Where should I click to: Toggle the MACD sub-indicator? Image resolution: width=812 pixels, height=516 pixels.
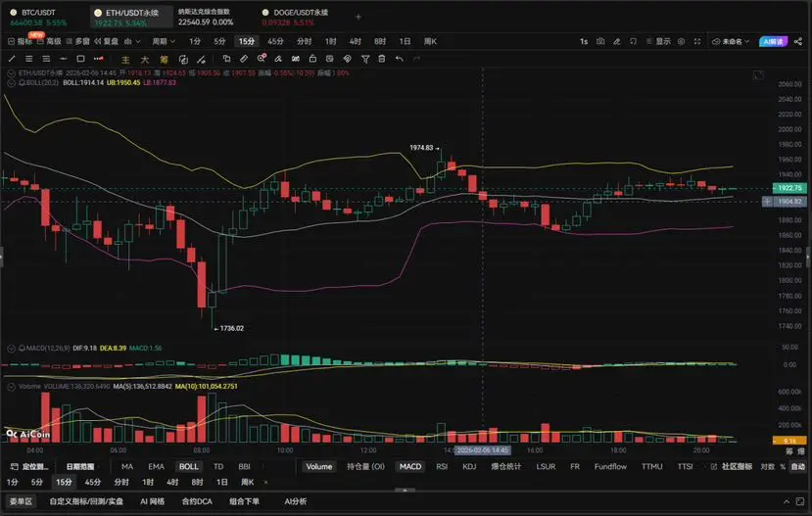point(410,466)
